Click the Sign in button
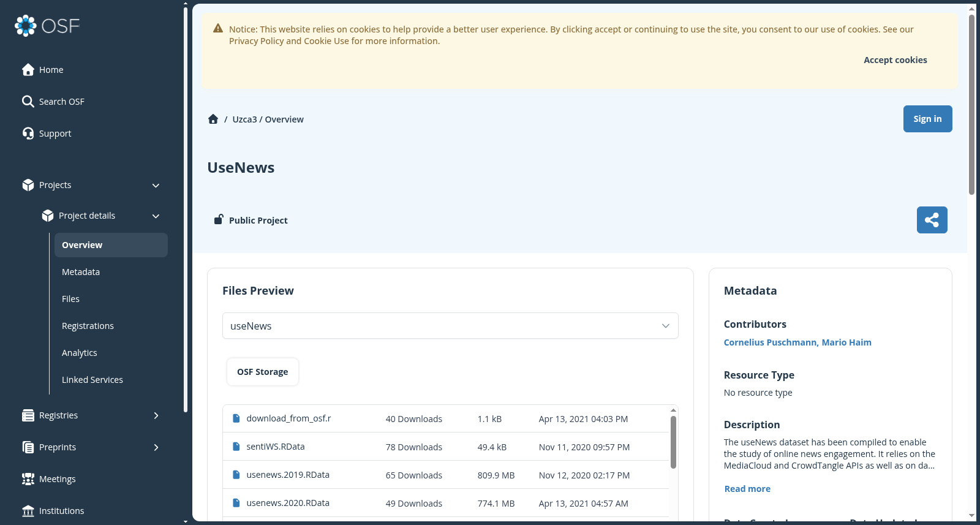The image size is (980, 525). coord(927,119)
